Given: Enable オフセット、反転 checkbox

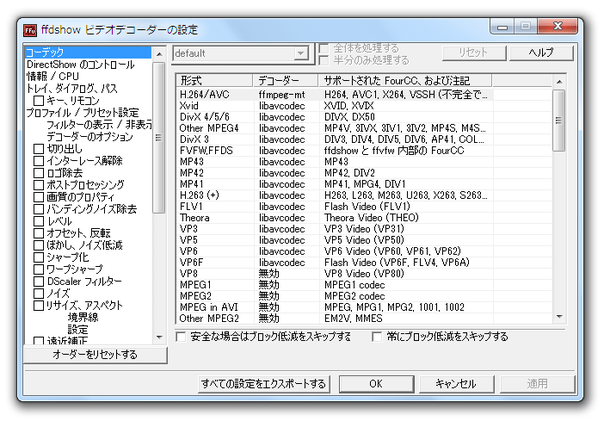Looking at the screenshot, I should click(x=39, y=233).
